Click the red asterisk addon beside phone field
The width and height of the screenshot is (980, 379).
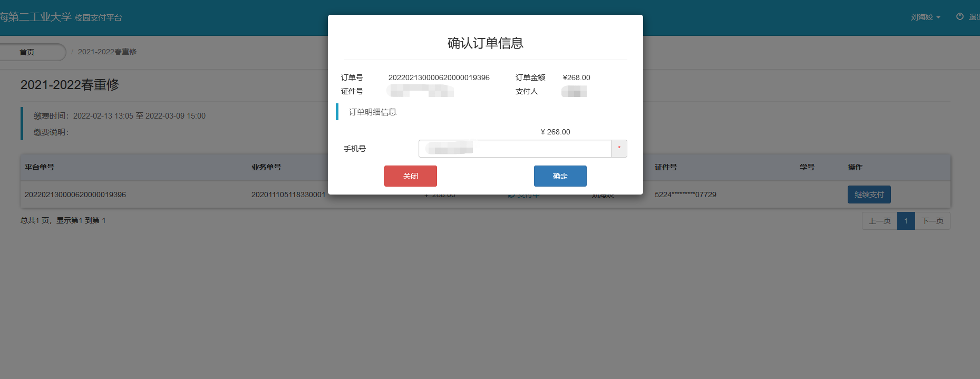(619, 149)
